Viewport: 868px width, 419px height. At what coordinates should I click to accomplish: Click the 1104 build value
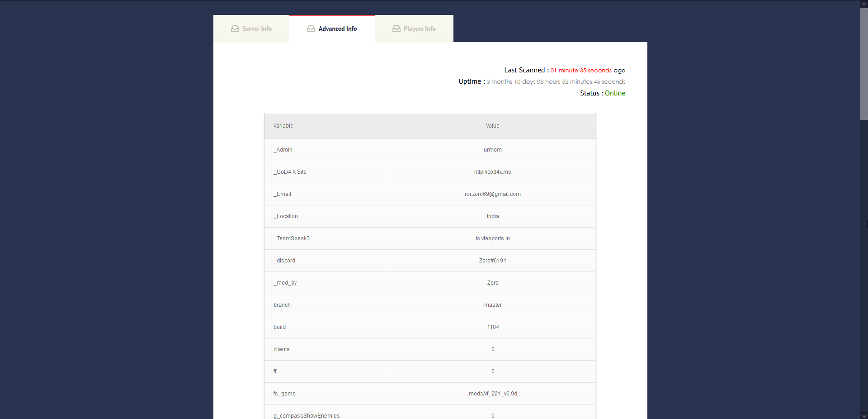click(x=493, y=327)
